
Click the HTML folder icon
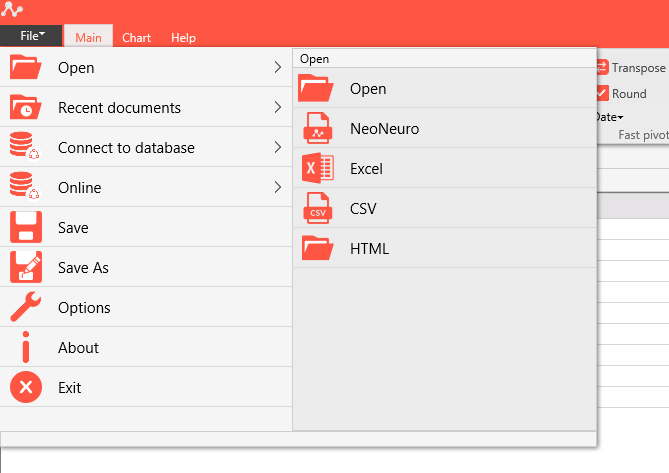coord(317,248)
